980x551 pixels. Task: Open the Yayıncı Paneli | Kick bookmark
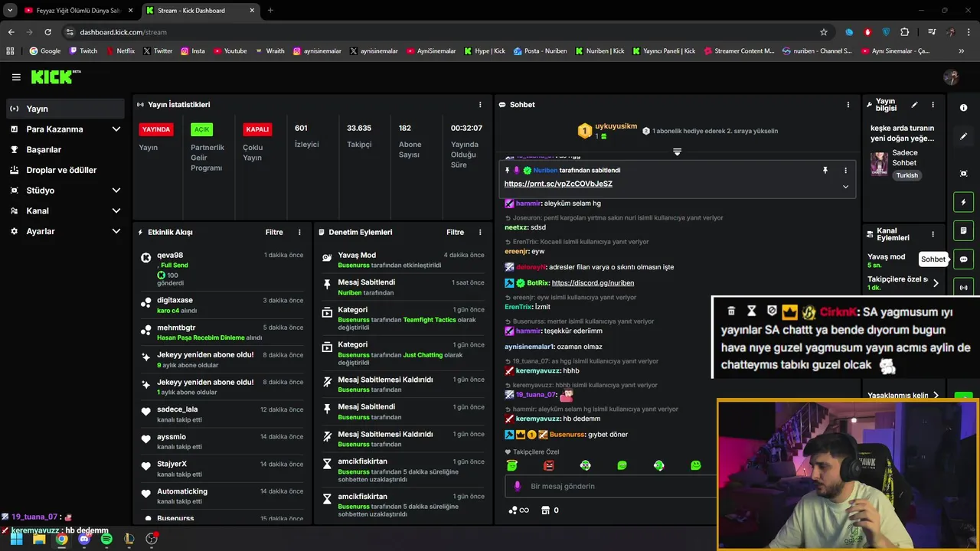pyautogui.click(x=663, y=51)
